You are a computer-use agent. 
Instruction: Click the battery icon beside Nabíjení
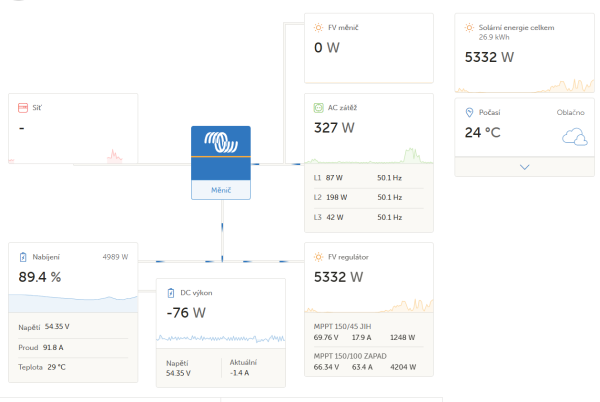click(23, 257)
